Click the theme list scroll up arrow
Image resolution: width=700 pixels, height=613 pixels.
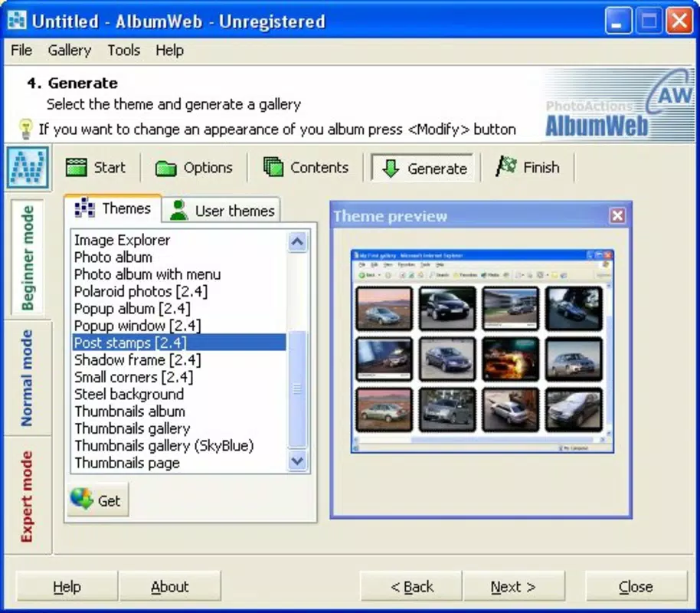297,241
